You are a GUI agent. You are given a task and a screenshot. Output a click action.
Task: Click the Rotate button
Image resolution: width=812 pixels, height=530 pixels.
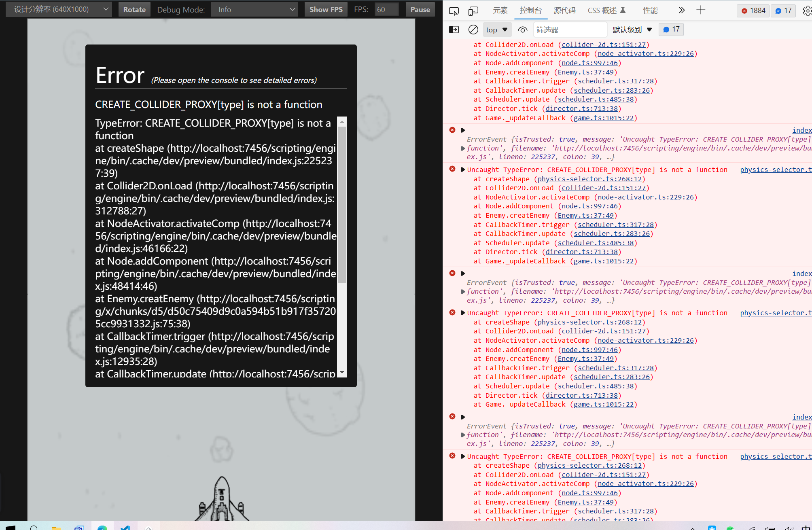[134, 9]
